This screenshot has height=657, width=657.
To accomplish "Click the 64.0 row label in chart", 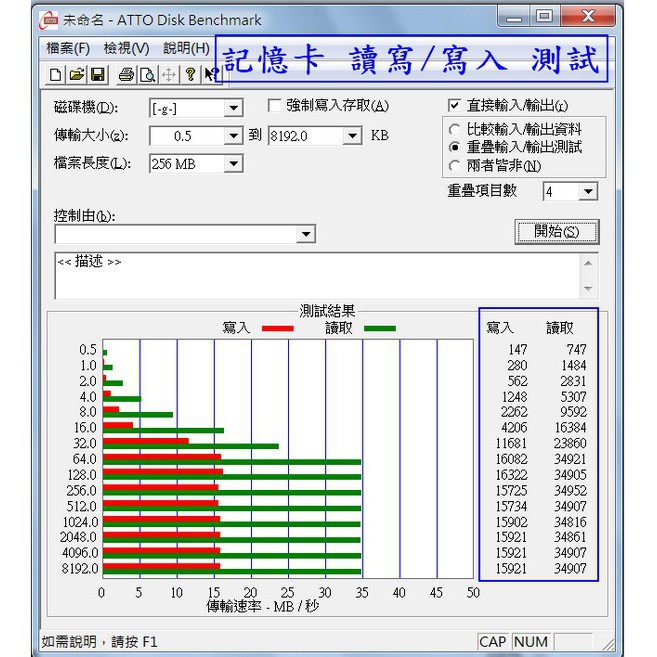I will (85, 459).
